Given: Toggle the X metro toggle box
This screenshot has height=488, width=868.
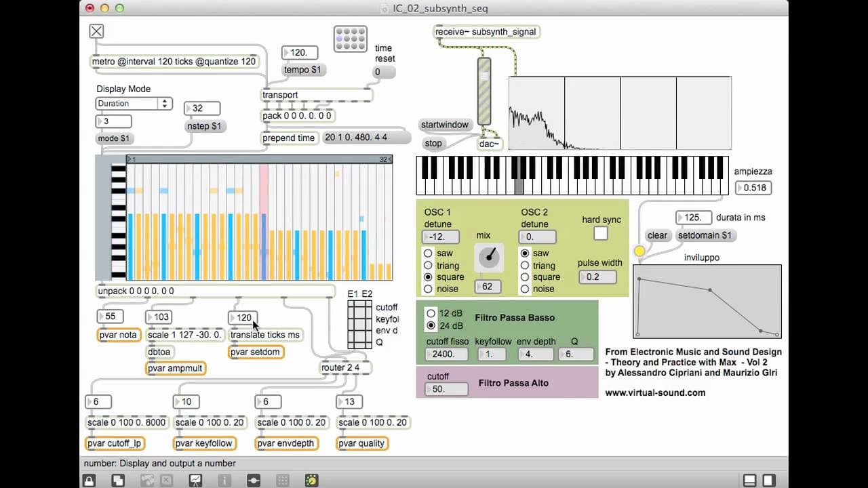Looking at the screenshot, I should point(97,31).
